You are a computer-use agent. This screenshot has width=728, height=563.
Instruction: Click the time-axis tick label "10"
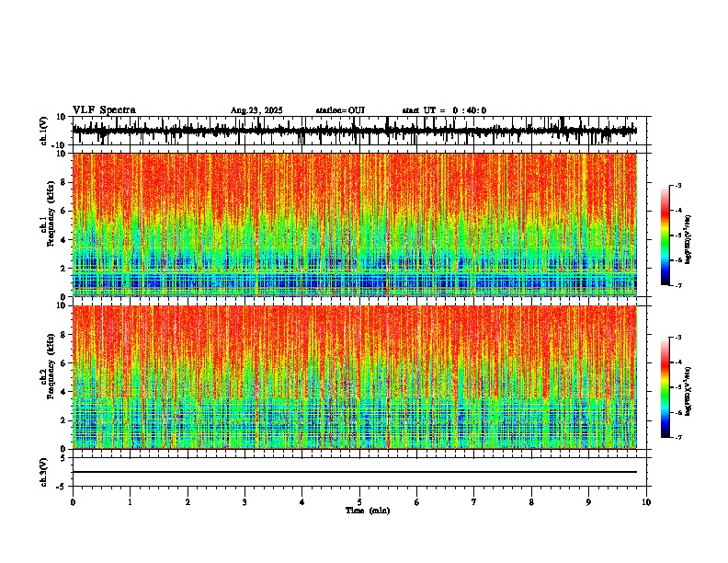click(x=646, y=502)
